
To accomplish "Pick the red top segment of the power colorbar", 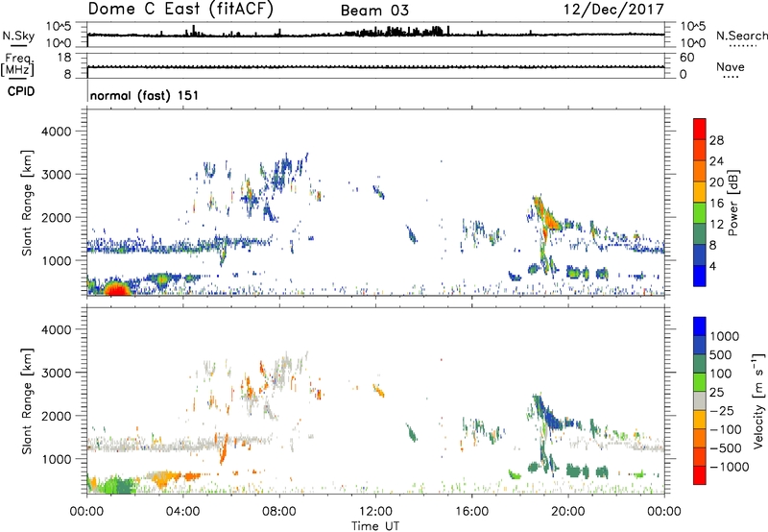I will tap(700, 129).
